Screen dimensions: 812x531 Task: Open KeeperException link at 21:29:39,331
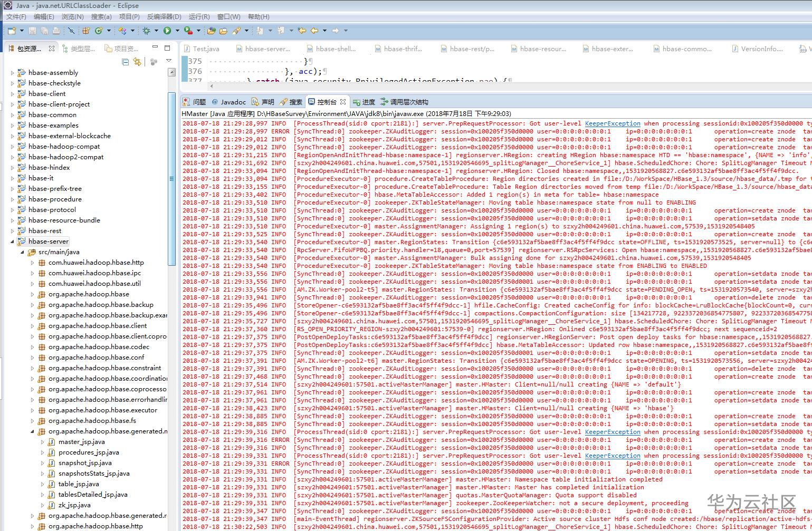point(613,456)
